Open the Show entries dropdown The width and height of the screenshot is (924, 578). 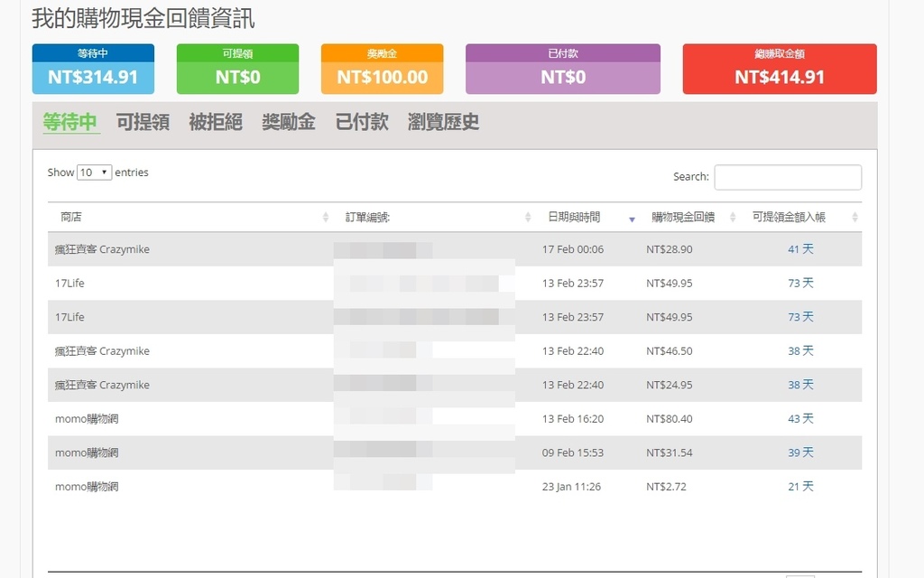point(94,172)
